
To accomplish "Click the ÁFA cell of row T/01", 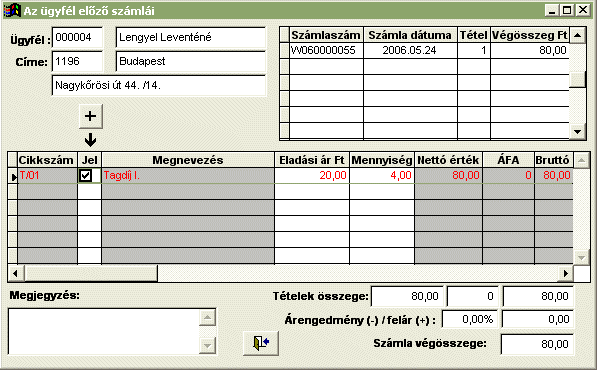I will (x=508, y=175).
